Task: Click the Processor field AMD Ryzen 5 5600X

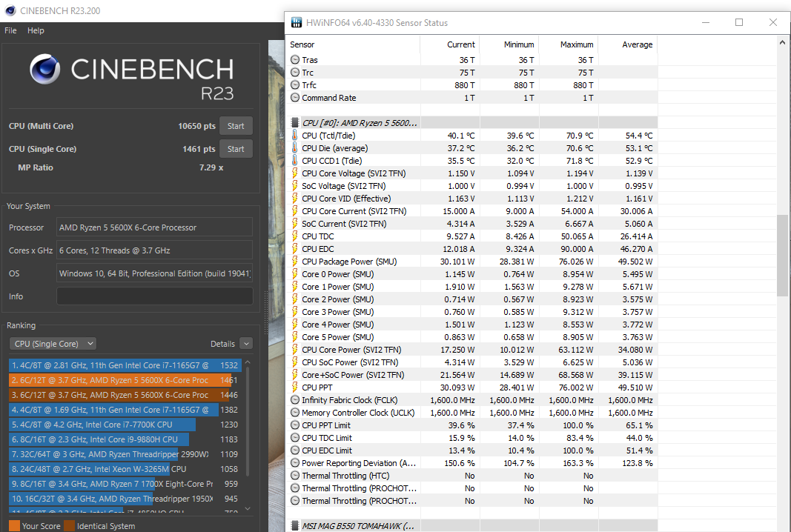Action: [155, 227]
